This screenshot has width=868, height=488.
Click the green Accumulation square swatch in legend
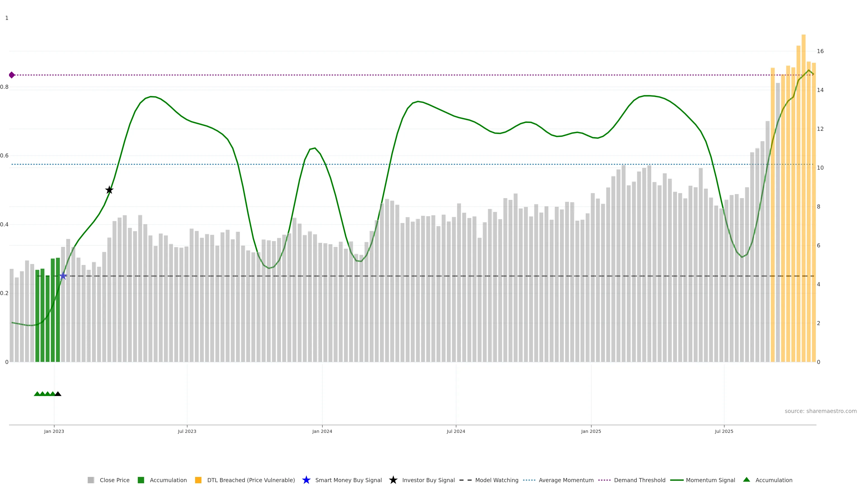pyautogui.click(x=141, y=480)
